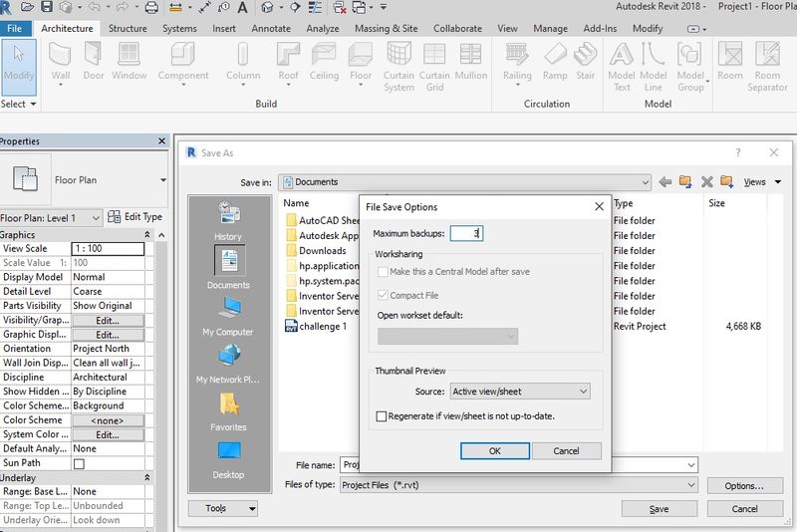Select the Door tool
This screenshot has height=532, width=797.
point(94,63)
